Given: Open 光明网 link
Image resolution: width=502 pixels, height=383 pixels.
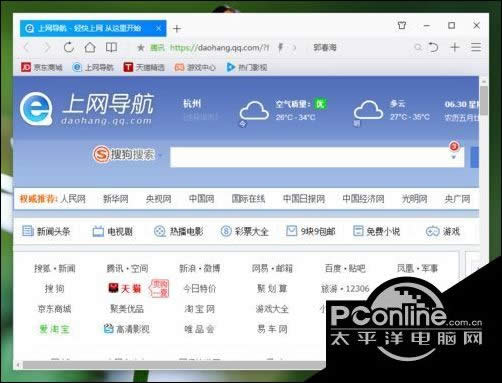Looking at the screenshot, I should click(414, 199).
